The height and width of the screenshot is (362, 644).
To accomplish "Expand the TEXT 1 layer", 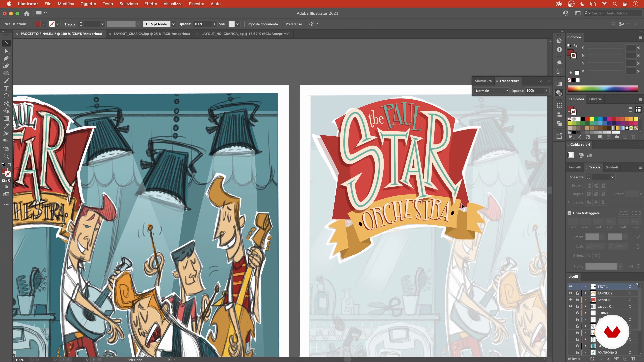I will [x=585, y=286].
